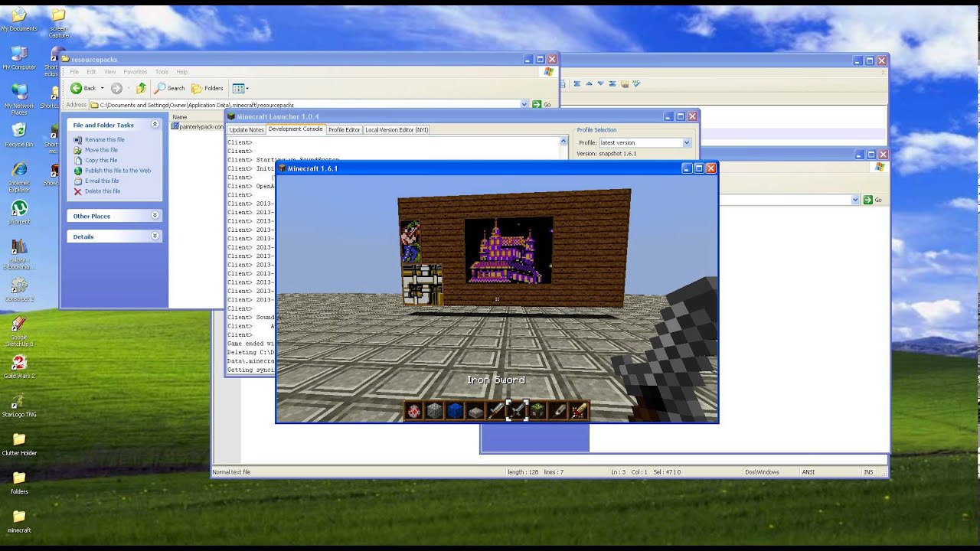Select the feather item in the hotbar
Image resolution: width=980 pixels, height=551 pixels.
tap(559, 411)
